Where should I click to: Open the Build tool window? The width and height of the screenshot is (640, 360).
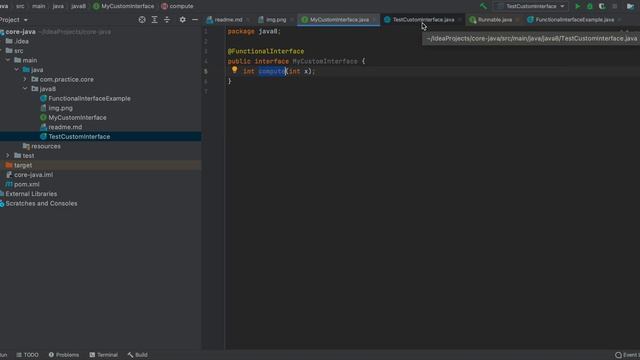tap(138, 355)
